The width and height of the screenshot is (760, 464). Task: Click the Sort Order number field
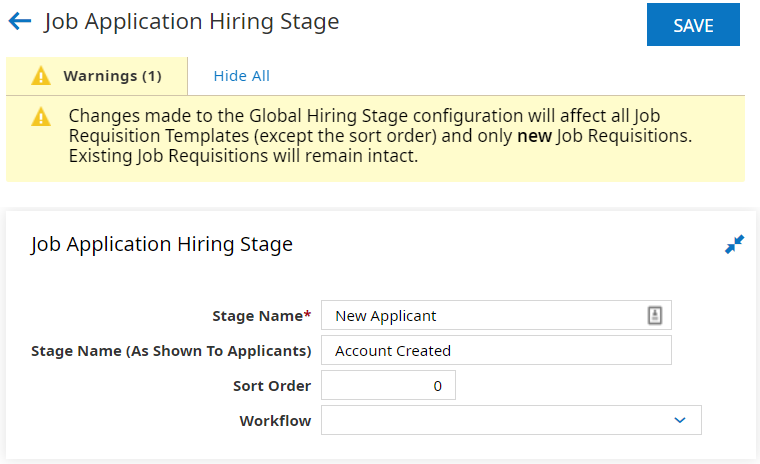pos(388,386)
